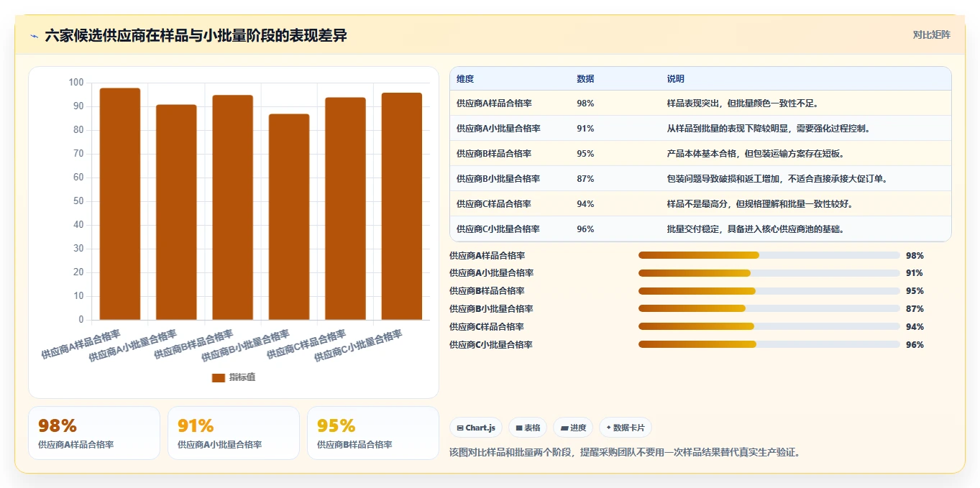This screenshot has height=488, width=980.
Task: Click the 91% value in the table
Action: 585,129
